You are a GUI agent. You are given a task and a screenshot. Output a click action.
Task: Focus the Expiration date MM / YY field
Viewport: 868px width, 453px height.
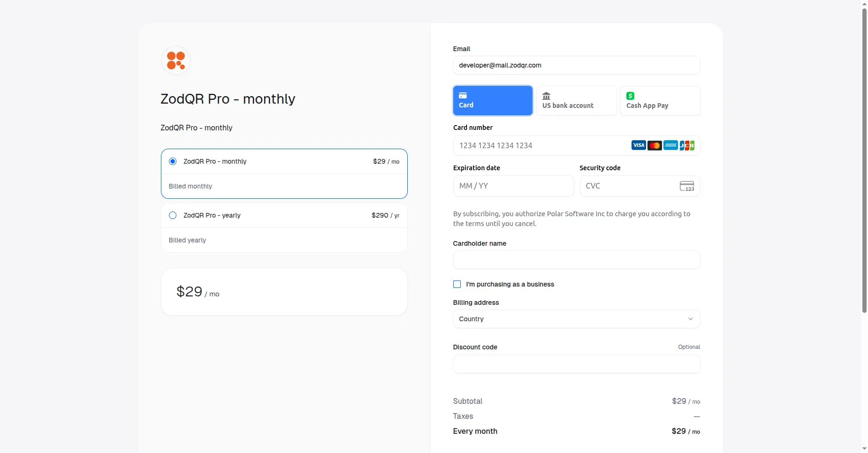[513, 186]
